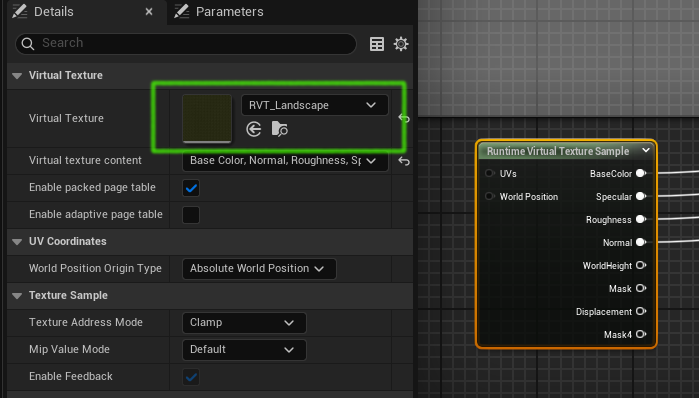699x398 pixels.
Task: Click the UVs input pin
Action: pos(489,173)
